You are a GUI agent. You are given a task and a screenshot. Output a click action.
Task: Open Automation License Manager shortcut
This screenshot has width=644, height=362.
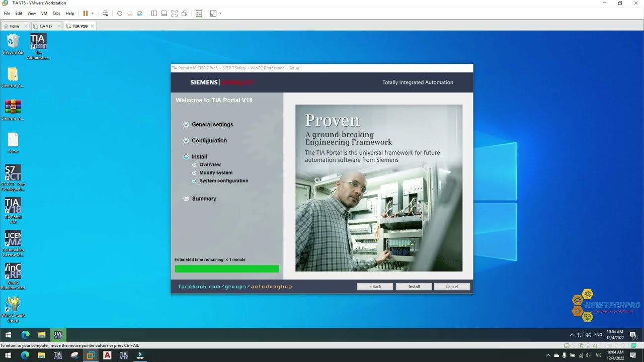click(13, 244)
